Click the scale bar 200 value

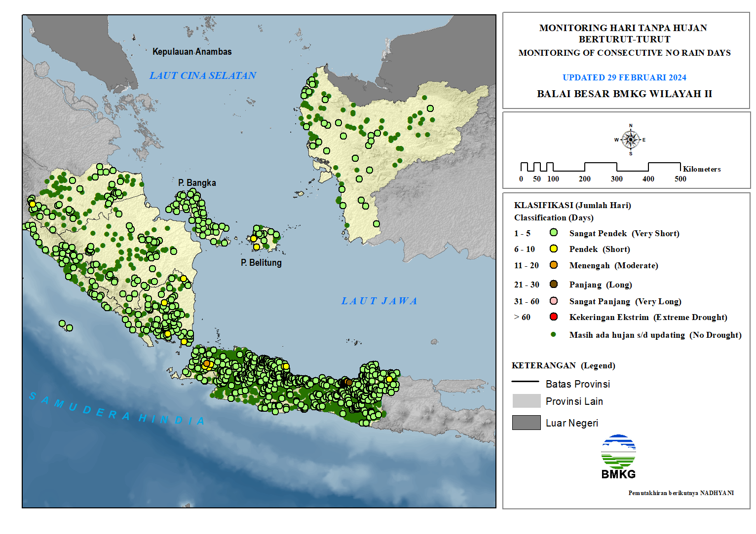point(585,179)
